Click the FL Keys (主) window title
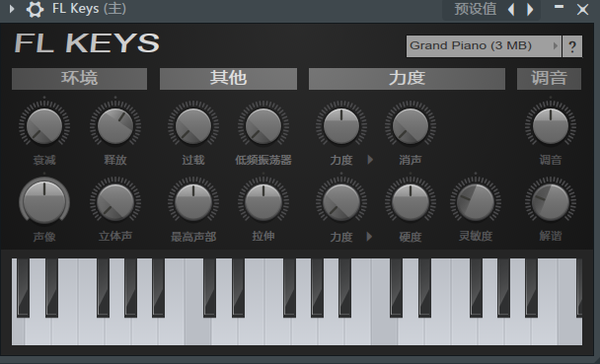This screenshot has width=600, height=364. [89, 9]
